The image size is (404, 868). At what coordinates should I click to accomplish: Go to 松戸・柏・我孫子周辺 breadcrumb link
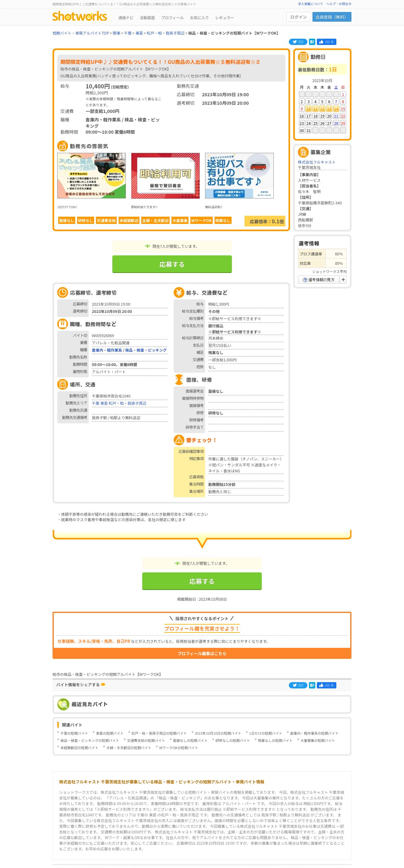[166, 33]
